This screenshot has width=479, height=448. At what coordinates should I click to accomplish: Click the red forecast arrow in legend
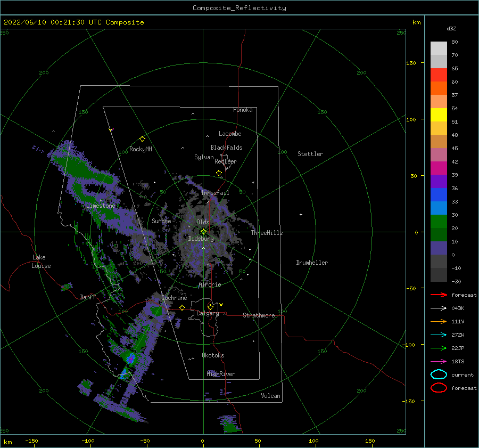pyautogui.click(x=439, y=295)
